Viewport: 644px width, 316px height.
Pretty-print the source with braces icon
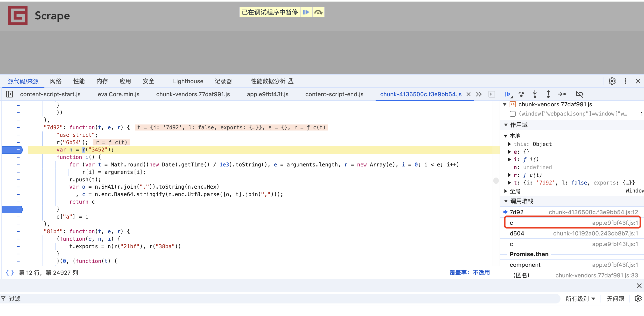point(9,273)
